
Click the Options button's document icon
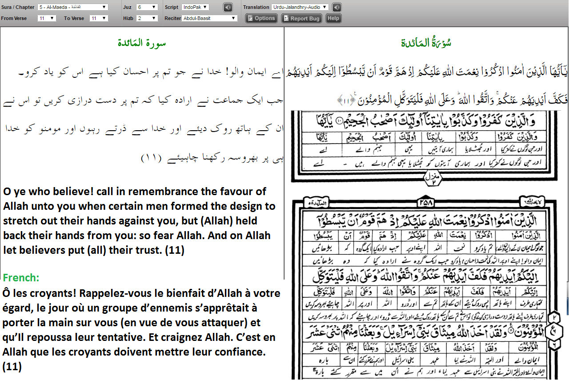(x=251, y=18)
